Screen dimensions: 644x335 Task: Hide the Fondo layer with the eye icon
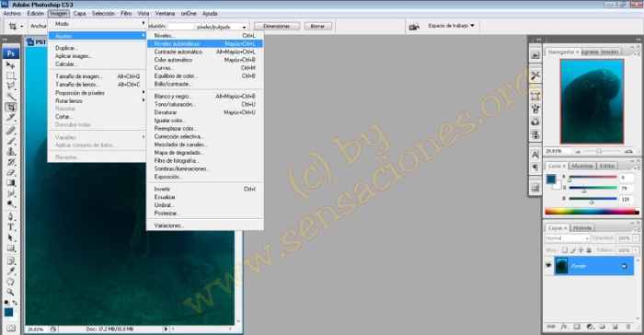tap(548, 266)
